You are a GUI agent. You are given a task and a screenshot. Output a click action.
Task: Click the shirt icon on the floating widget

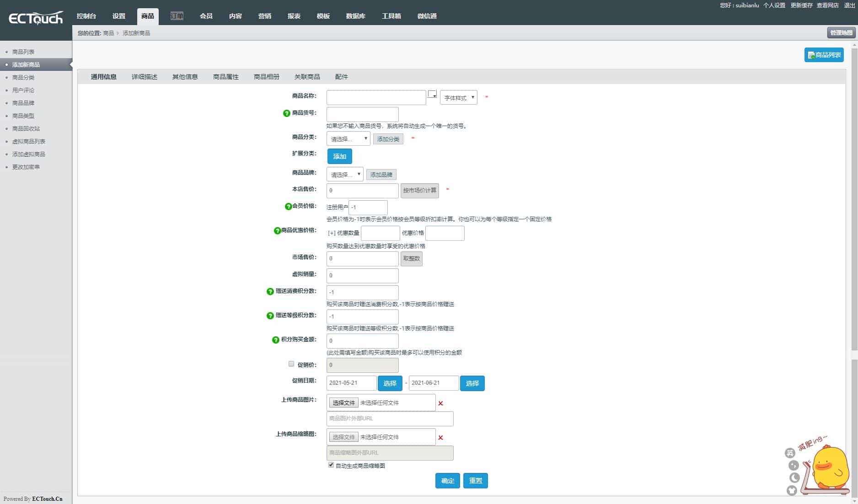click(792, 490)
